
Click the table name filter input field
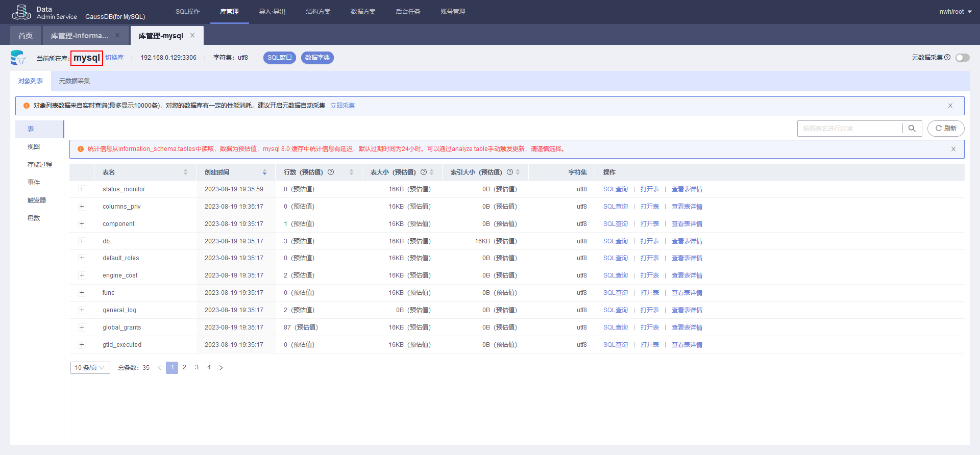coord(850,129)
